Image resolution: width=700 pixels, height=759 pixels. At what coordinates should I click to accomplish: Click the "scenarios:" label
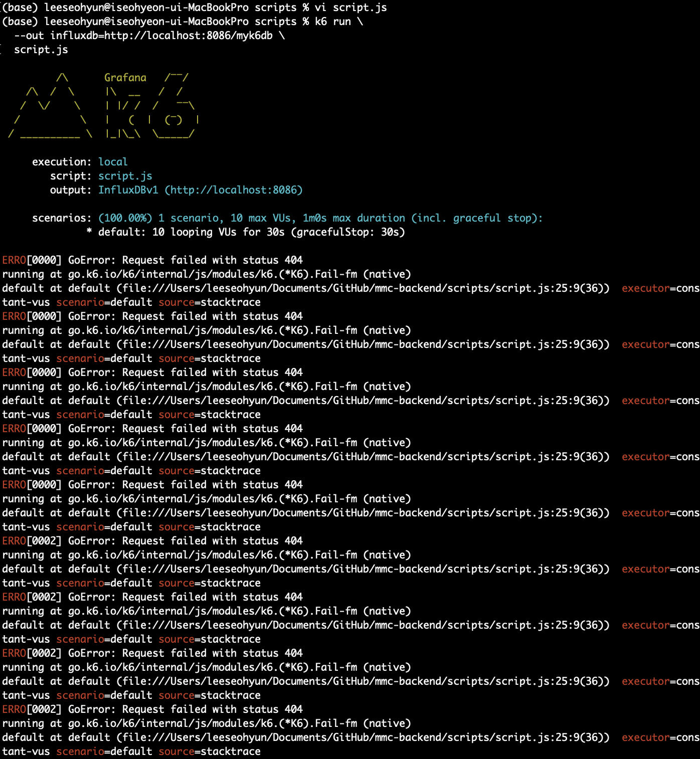[x=62, y=218]
